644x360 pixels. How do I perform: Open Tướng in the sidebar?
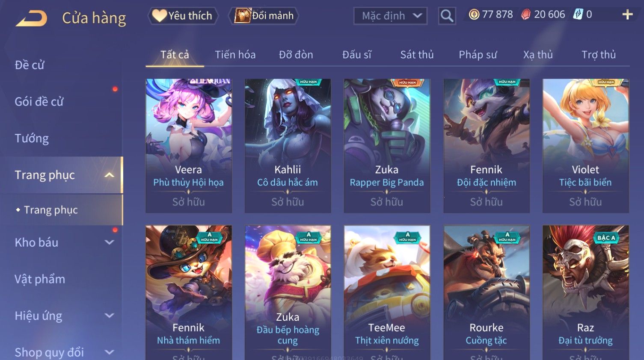click(32, 139)
